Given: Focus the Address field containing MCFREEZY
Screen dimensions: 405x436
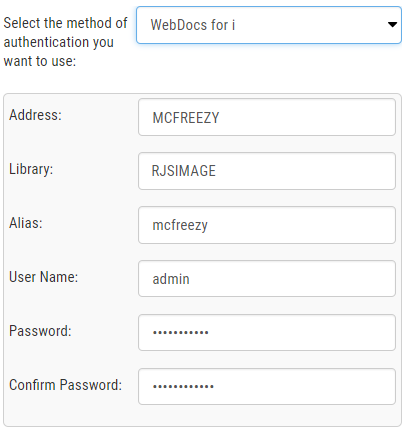Looking at the screenshot, I should click(267, 117).
